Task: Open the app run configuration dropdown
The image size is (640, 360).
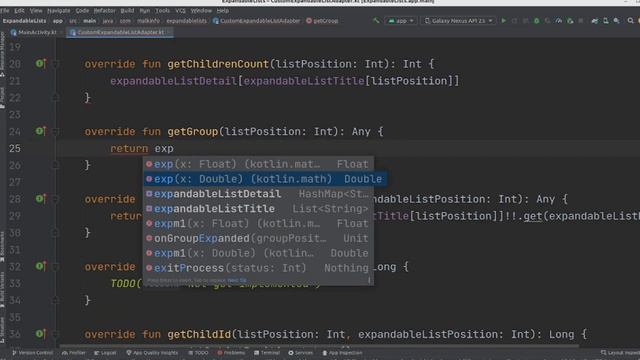Action: 401,20
